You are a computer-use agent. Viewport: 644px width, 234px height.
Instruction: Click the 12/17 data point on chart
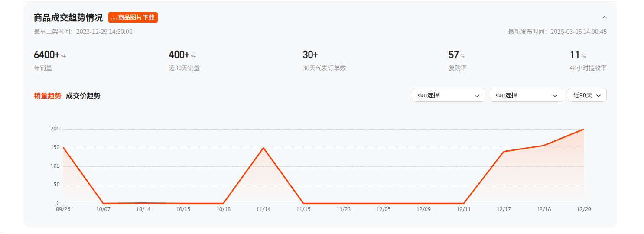(504, 151)
